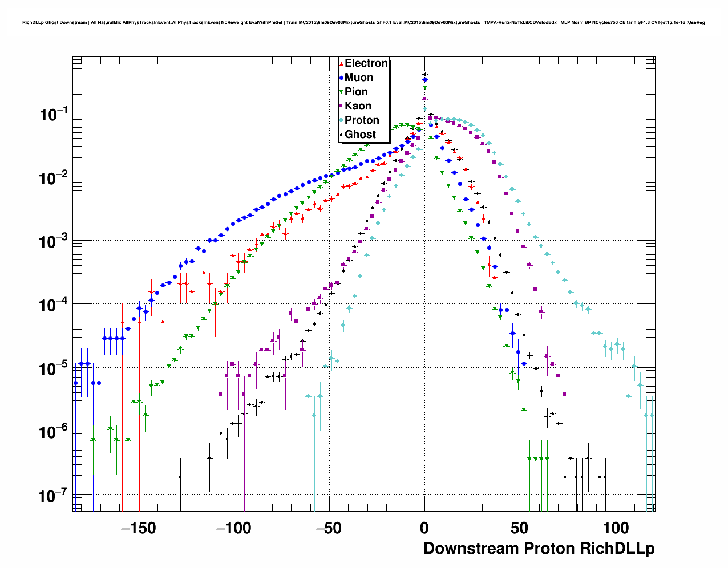Screen dimensions: 728x568
Task: Click the red Electron triangle legend marker
Action: click(x=341, y=64)
